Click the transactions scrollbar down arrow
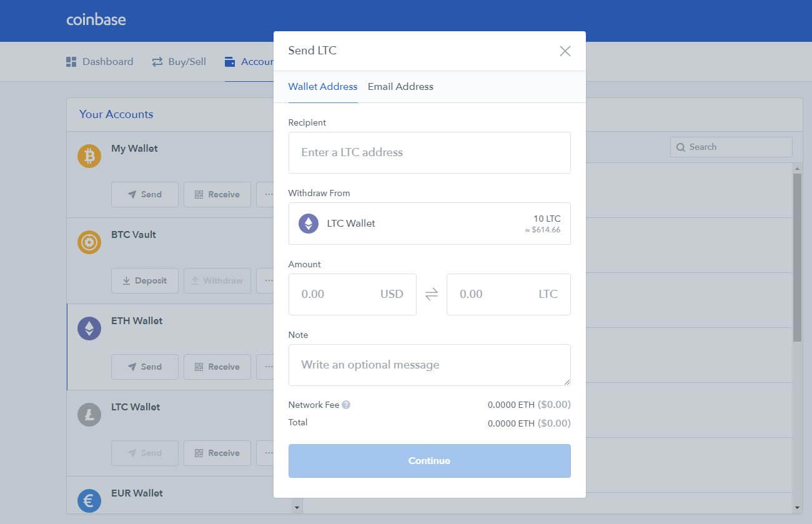 [x=797, y=508]
